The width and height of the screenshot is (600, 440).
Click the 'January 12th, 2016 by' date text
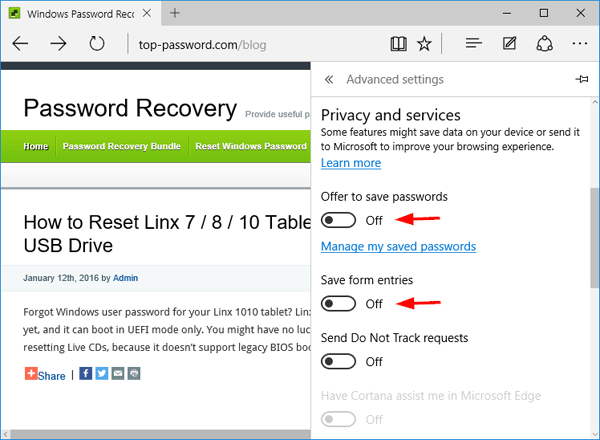point(67,278)
